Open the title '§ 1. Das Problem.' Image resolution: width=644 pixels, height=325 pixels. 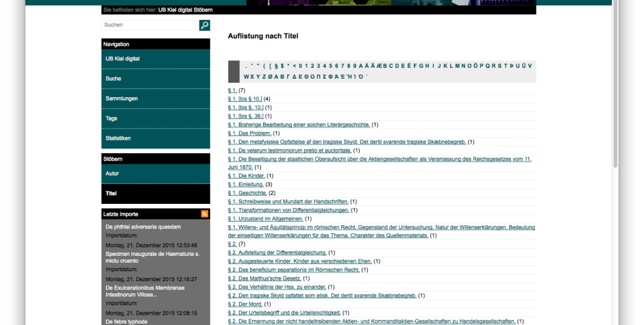click(x=249, y=133)
